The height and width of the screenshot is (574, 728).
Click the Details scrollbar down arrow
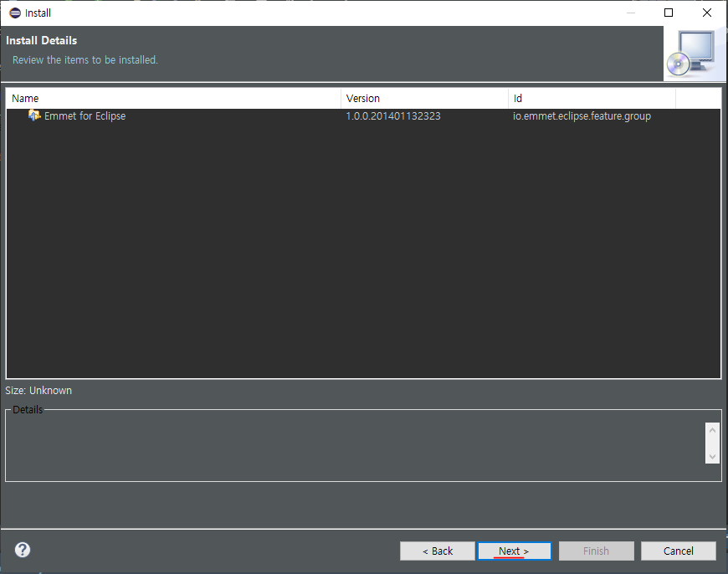(712, 457)
